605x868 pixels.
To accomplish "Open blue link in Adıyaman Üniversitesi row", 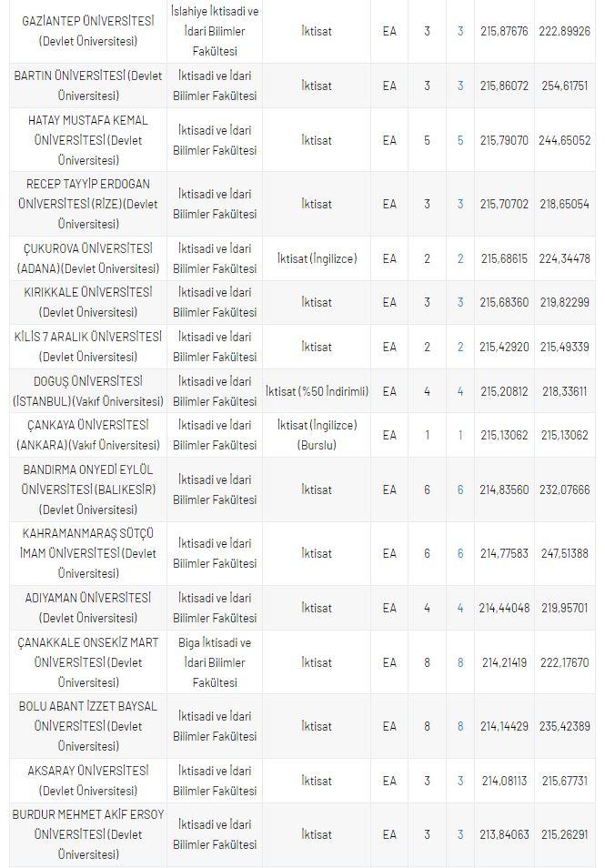I will pos(460,608).
